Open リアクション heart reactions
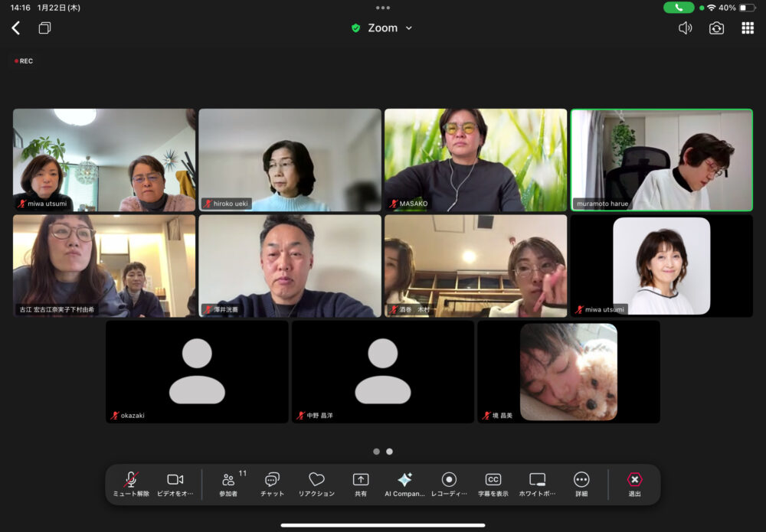766x532 pixels. (x=316, y=484)
